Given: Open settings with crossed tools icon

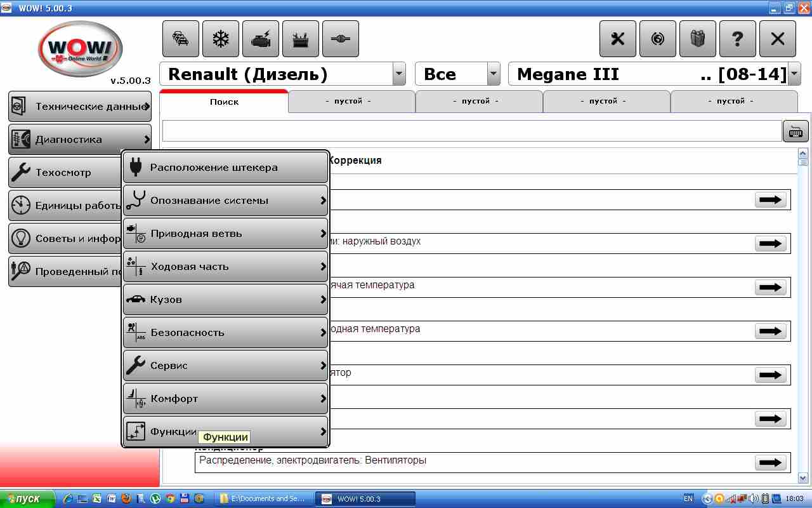Looking at the screenshot, I should click(618, 39).
